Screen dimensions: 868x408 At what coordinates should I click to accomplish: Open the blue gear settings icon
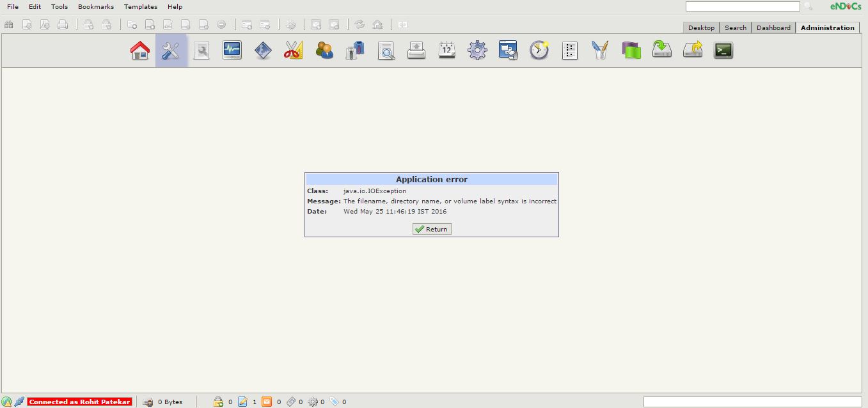[477, 51]
